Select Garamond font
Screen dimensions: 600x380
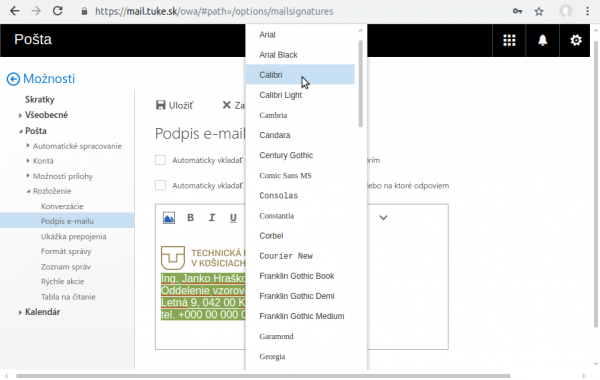300,336
